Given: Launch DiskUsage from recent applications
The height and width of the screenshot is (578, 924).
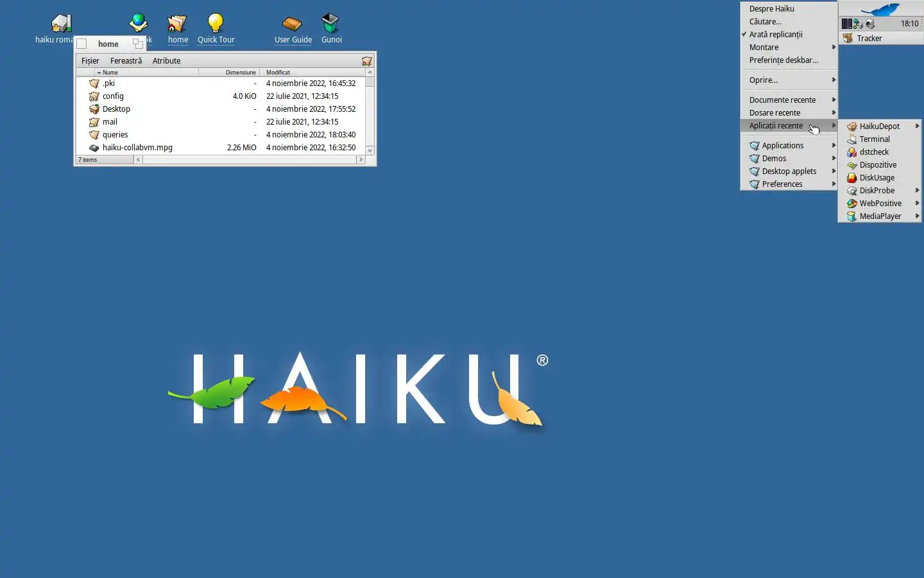Looking at the screenshot, I should 880,178.
